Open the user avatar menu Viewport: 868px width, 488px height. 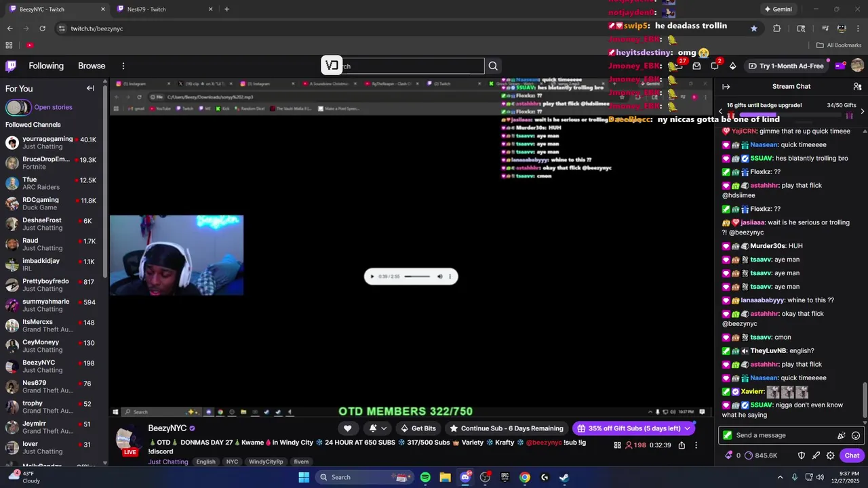tap(857, 66)
